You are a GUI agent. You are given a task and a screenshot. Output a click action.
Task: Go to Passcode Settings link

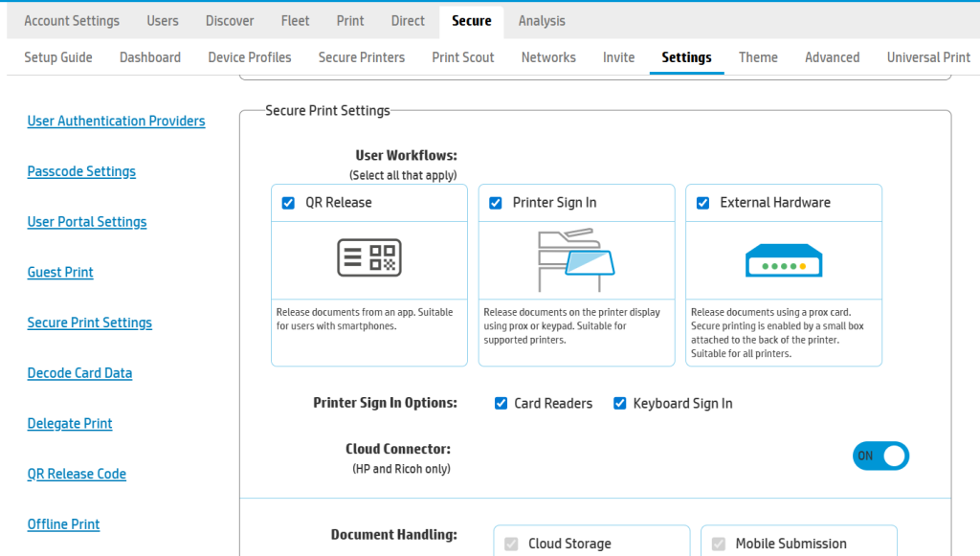click(x=81, y=172)
